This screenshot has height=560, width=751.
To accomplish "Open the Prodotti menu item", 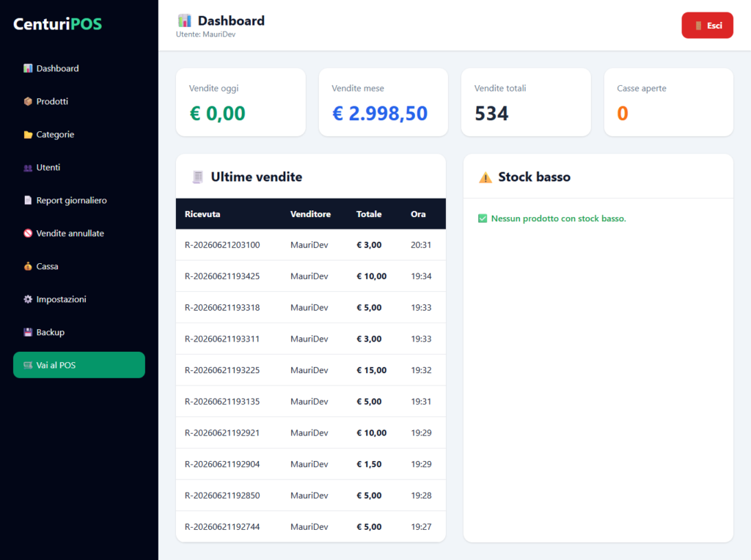I will pos(79,101).
